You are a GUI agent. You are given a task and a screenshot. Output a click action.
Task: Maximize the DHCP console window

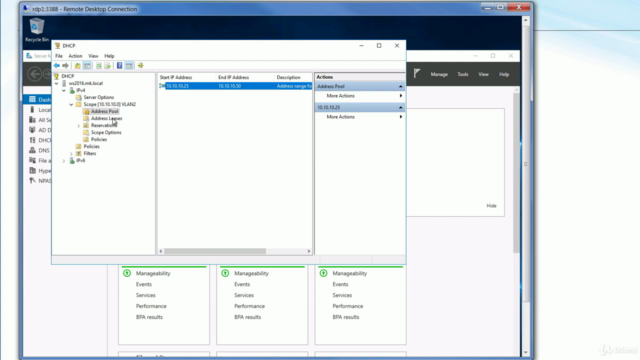[x=379, y=46]
